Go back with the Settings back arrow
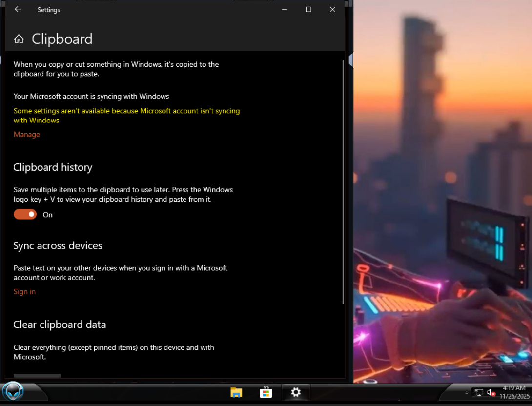 pyautogui.click(x=18, y=9)
